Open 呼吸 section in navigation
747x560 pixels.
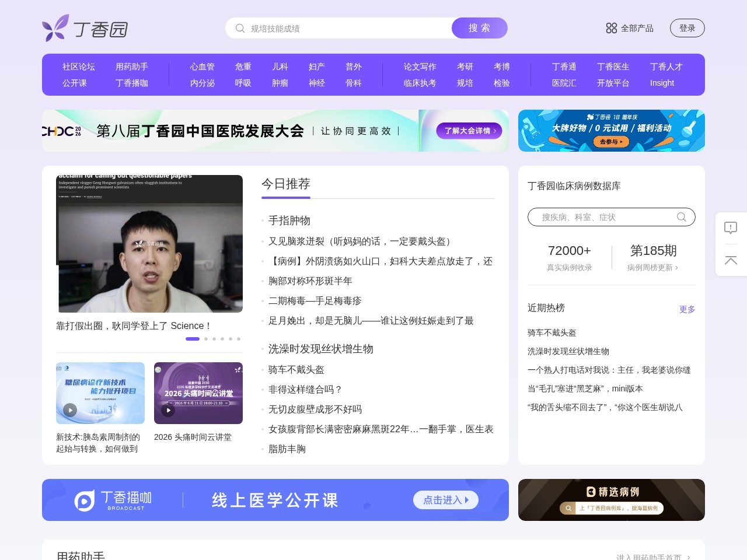click(x=243, y=83)
